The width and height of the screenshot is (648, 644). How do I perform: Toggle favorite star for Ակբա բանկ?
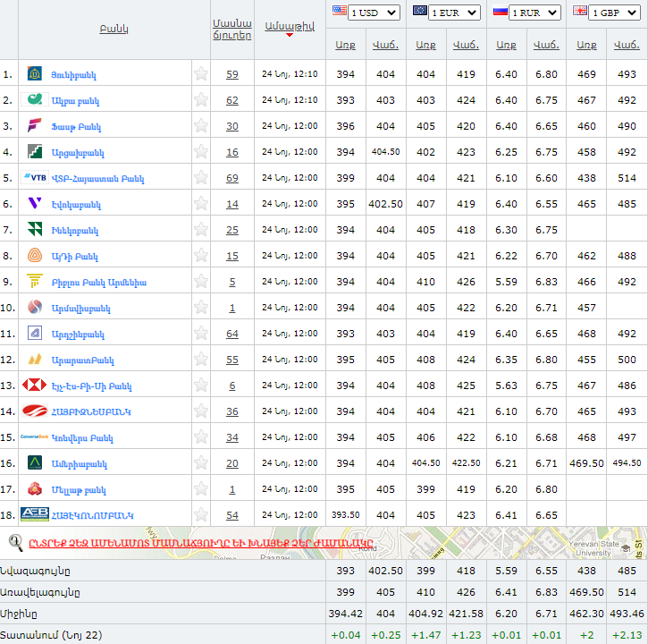click(201, 99)
